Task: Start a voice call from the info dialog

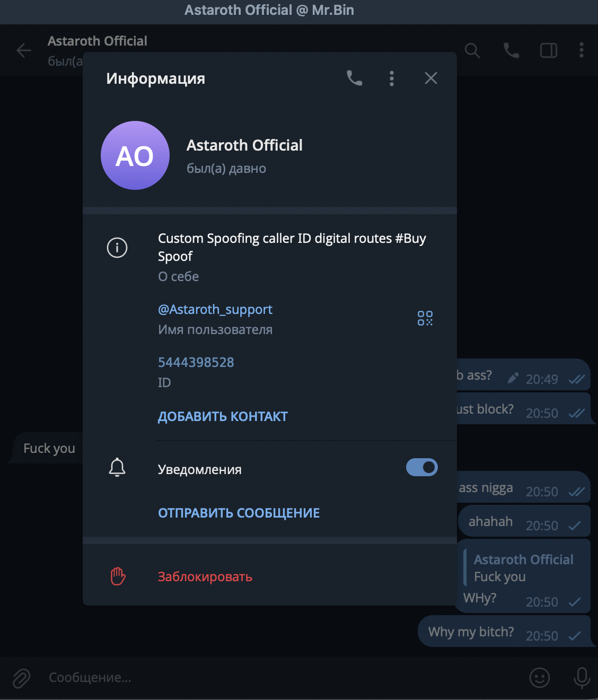Action: coord(354,78)
